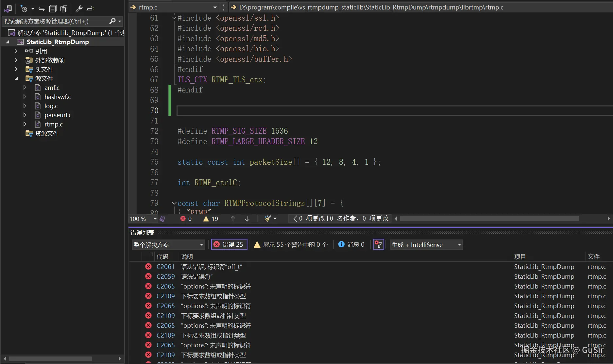The width and height of the screenshot is (613, 364).
Task: Click horizontal scroll right arrow in editor
Action: (x=608, y=219)
